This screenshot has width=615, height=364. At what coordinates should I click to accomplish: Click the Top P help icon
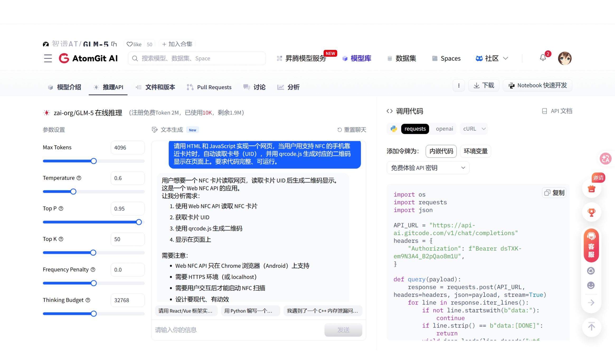coord(61,208)
